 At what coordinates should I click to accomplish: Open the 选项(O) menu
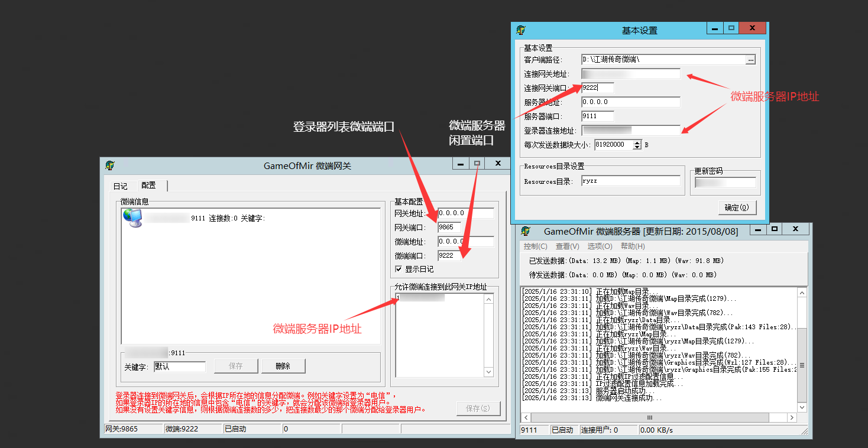point(598,246)
